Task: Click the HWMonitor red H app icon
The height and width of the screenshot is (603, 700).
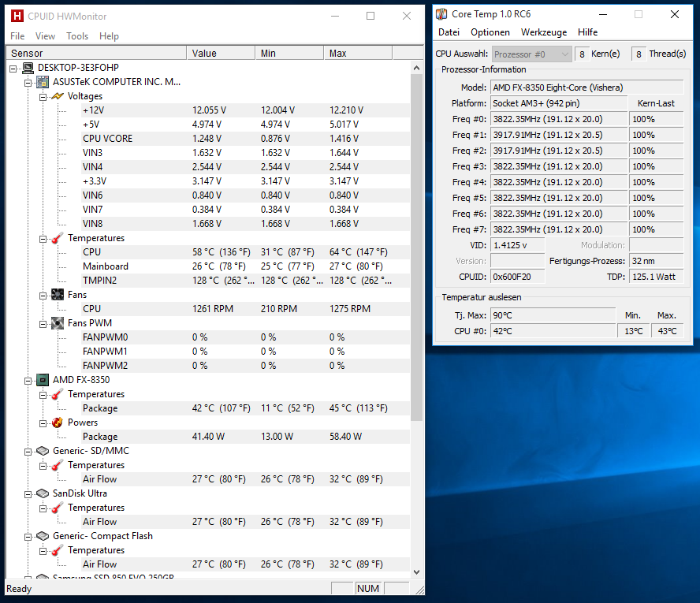Action: click(x=17, y=16)
